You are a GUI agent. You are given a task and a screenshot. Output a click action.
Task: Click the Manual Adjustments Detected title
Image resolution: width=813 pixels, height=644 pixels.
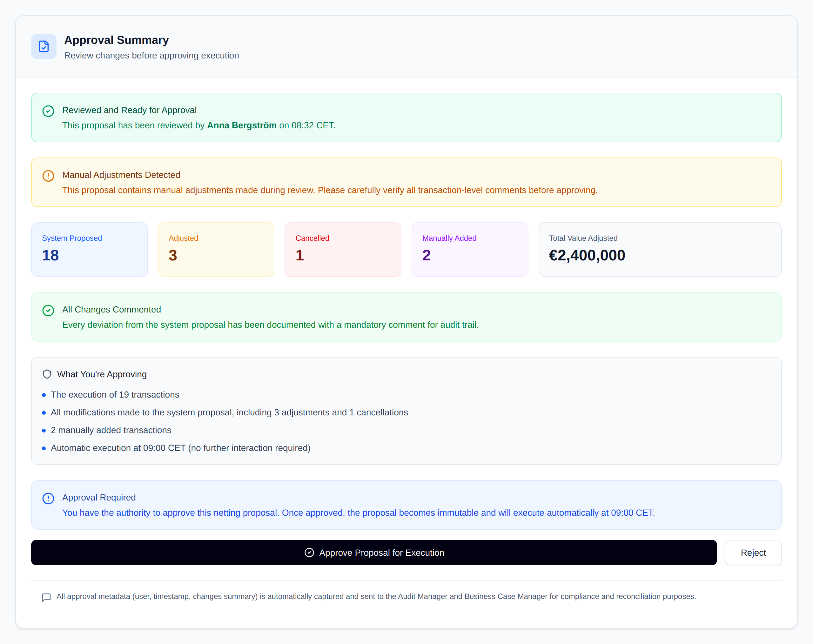click(121, 175)
